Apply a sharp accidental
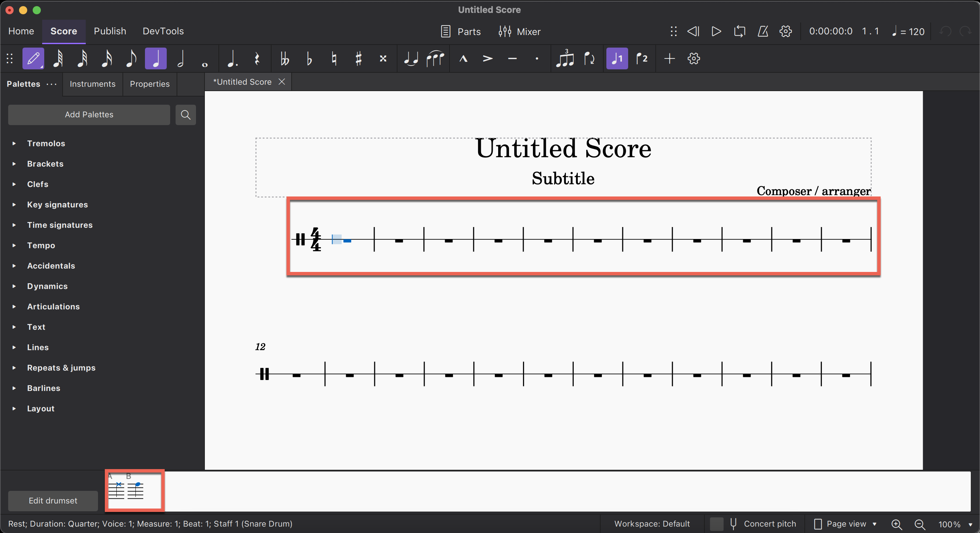Viewport: 980px width, 533px height. coord(358,58)
